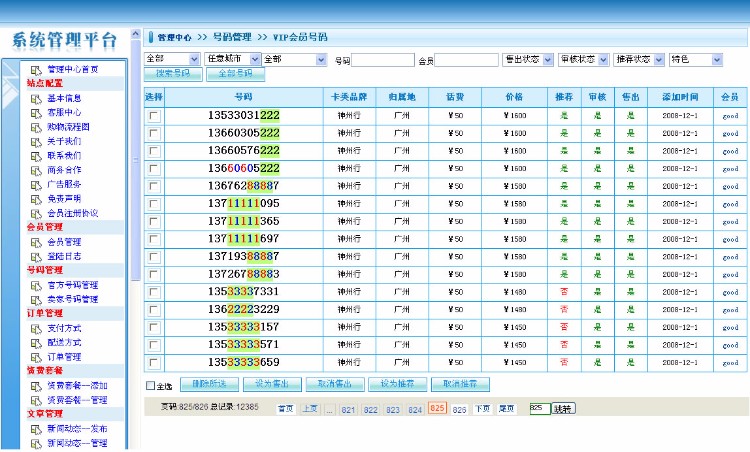Viewport: 750px width, 452px height.
Task: Click the 设为推荐 button
Action: [397, 384]
